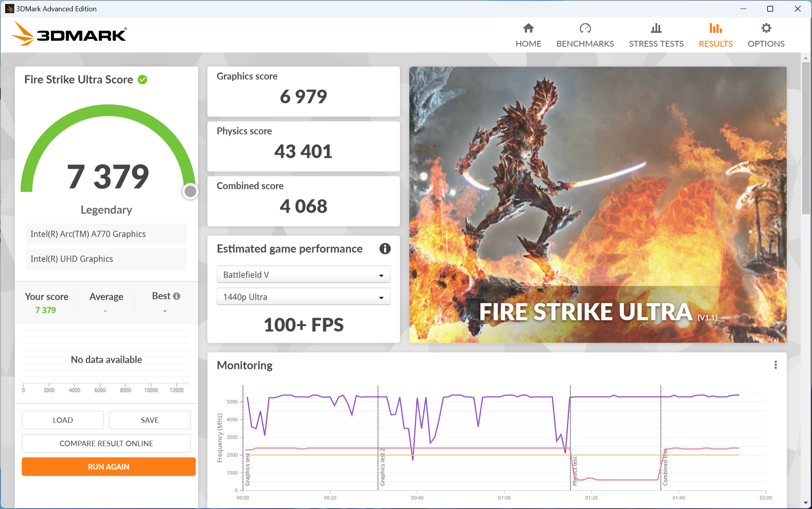Click the Estimated game performance info icon
Image resolution: width=812 pixels, height=509 pixels.
[x=384, y=248]
